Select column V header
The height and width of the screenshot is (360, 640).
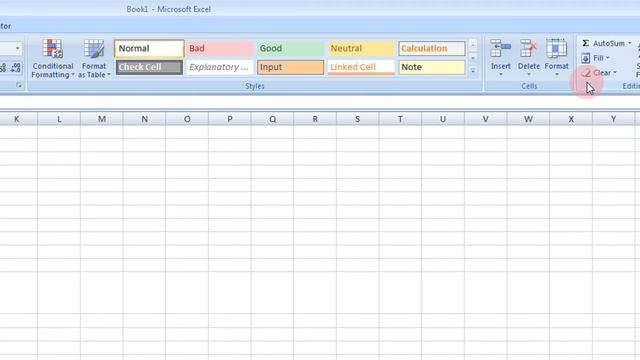click(x=485, y=119)
